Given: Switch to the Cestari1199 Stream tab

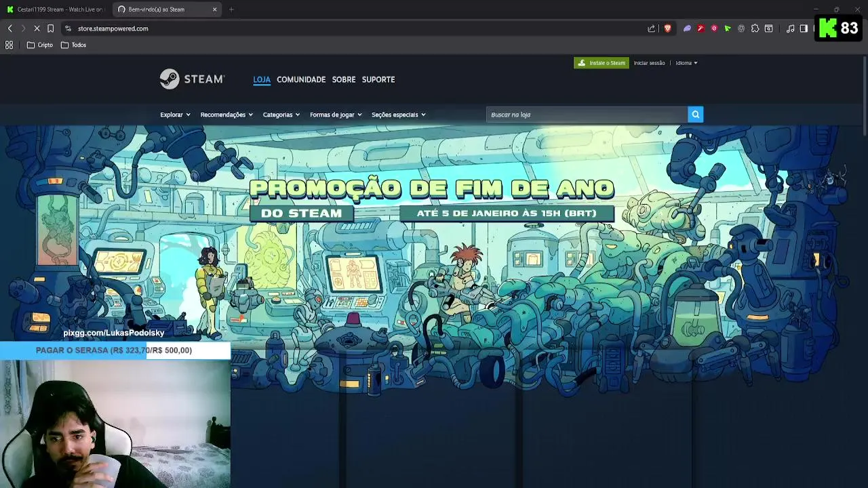Looking at the screenshot, I should [56, 9].
